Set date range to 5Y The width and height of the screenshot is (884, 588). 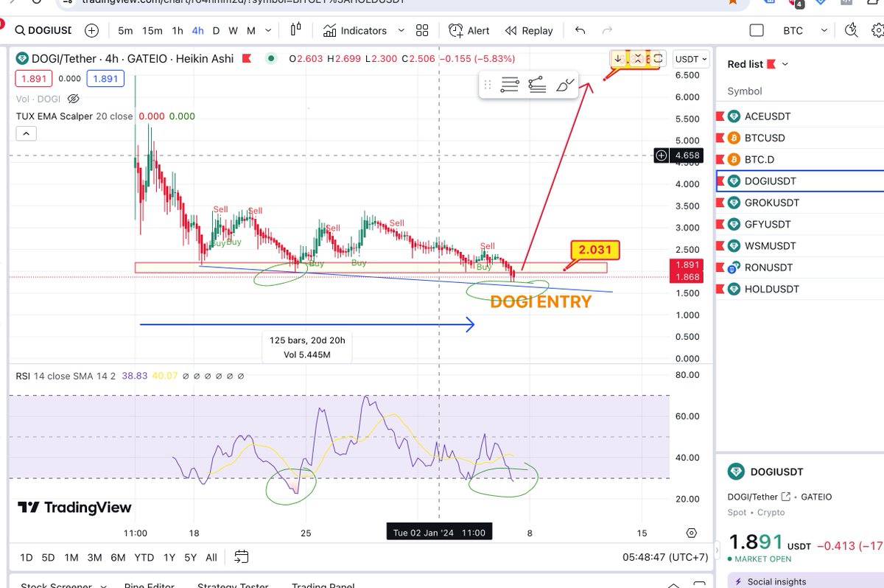[x=190, y=558]
